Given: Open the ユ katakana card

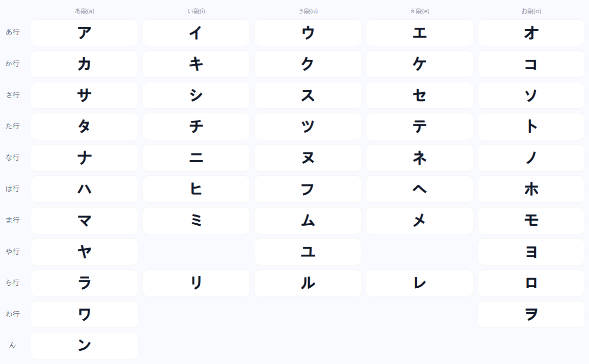Looking at the screenshot, I should [308, 252].
